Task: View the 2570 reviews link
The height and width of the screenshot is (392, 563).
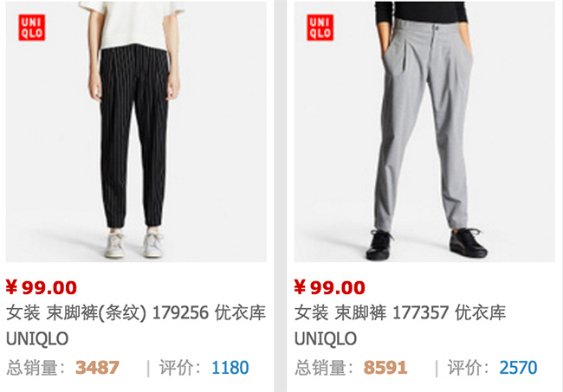Action: (x=519, y=368)
